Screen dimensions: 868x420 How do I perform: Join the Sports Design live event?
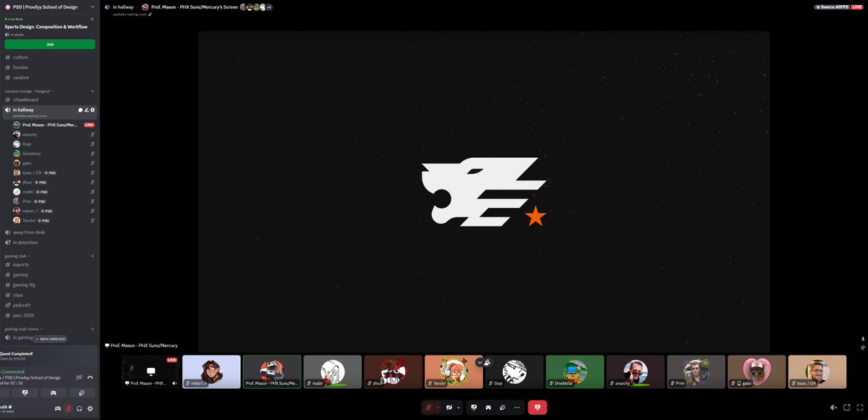[50, 44]
